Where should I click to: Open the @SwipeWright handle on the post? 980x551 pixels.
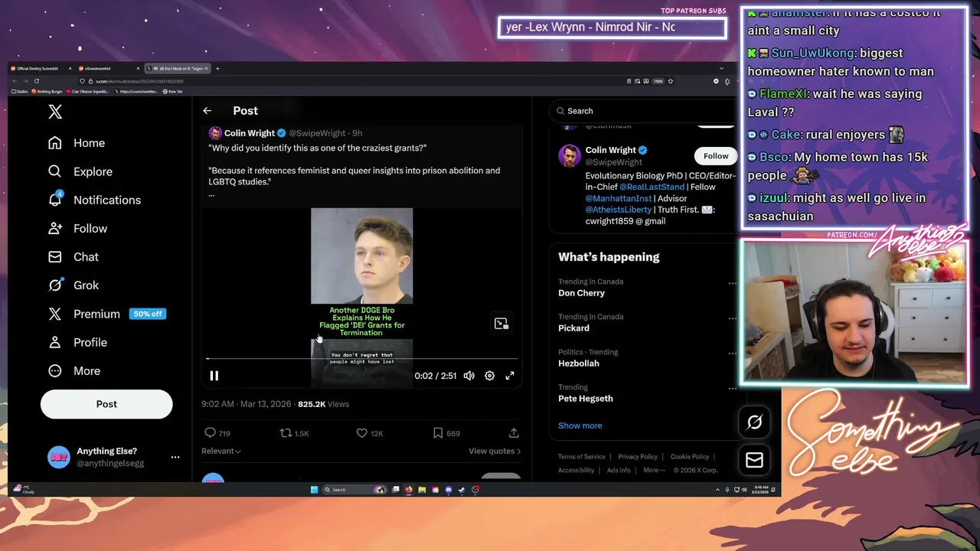coord(317,133)
